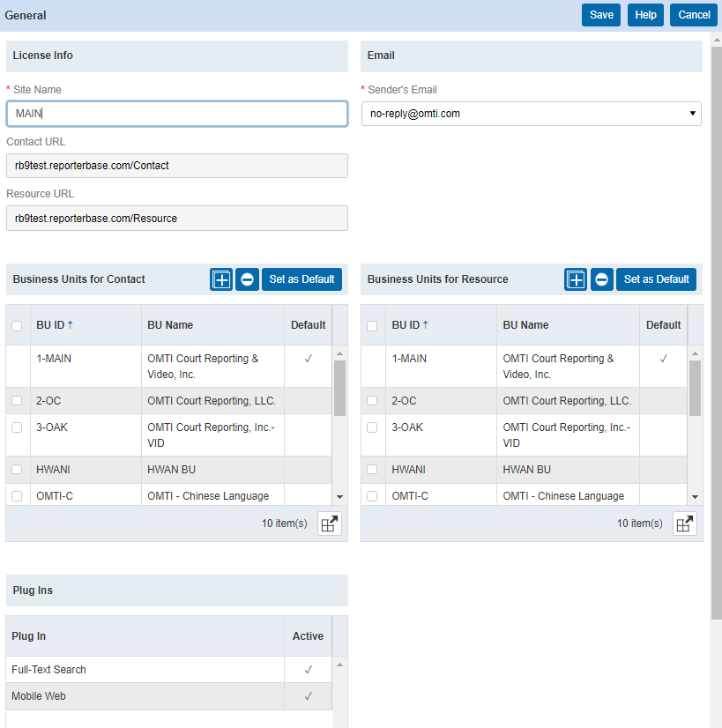The image size is (722, 728).
Task: Click into the Site Name field
Action: point(176,114)
